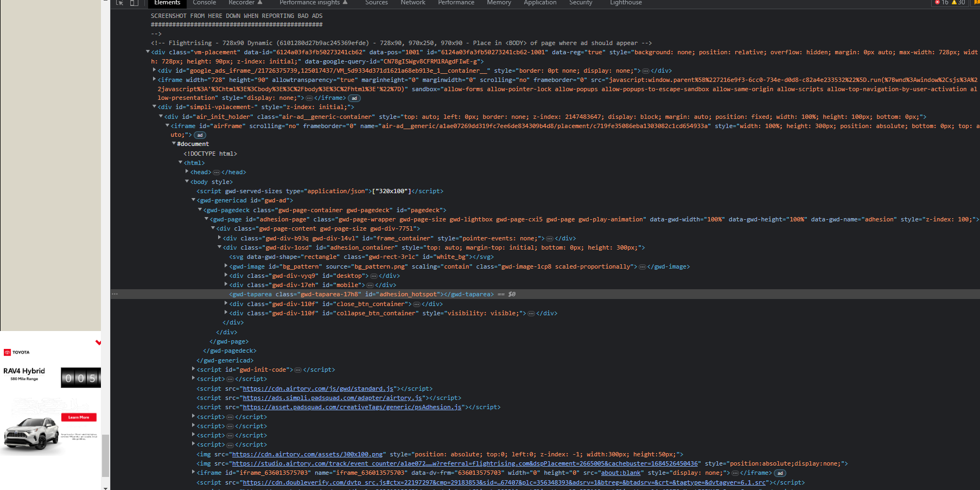This screenshot has height=490, width=980.
Task: Collapse the adhesion_container div node
Action: [x=219, y=247]
